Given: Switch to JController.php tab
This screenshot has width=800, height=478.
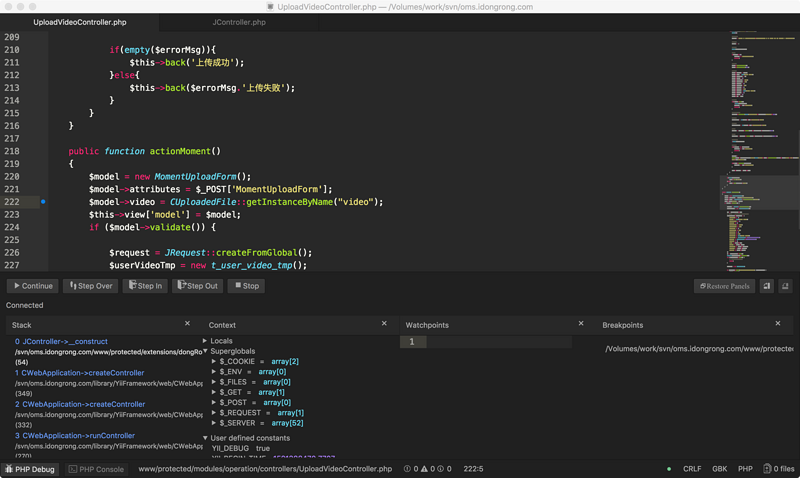Looking at the screenshot, I should pos(239,22).
